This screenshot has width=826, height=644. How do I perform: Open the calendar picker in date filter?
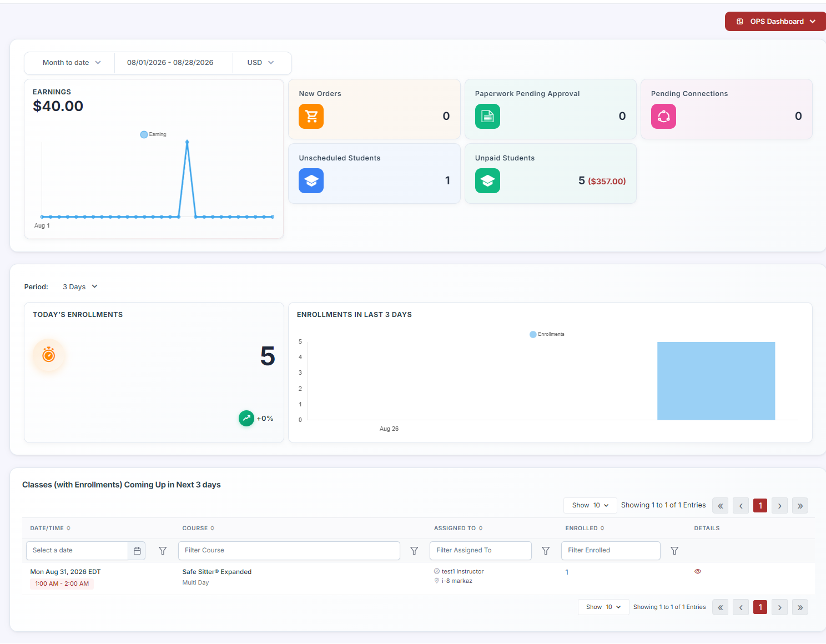[137, 551]
